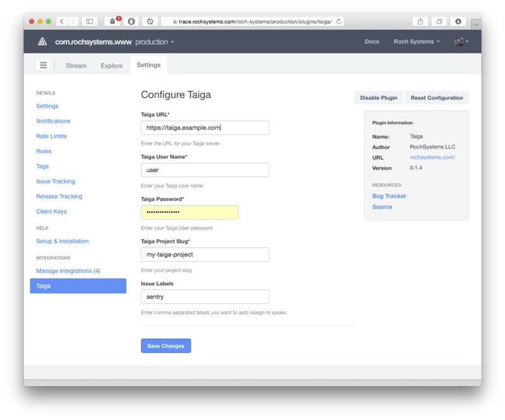Screen dimensions: 505x420
Task: Toggle the Safari sidebar icon
Action: [90, 21]
